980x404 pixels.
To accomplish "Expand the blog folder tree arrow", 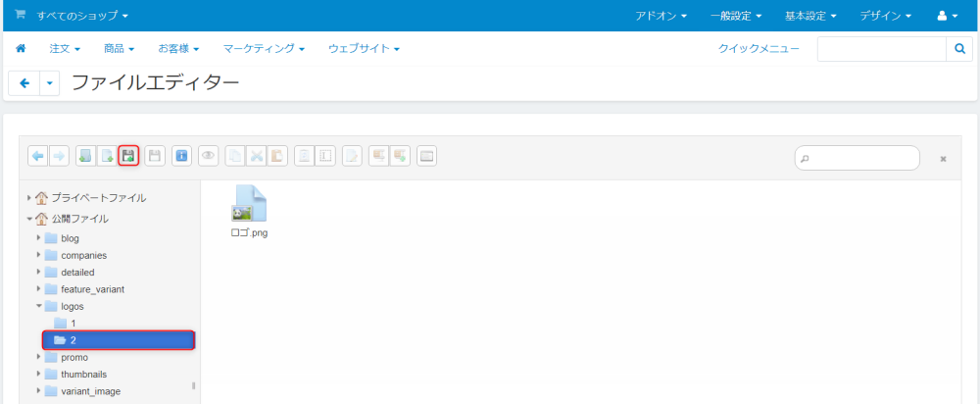I will click(38, 237).
